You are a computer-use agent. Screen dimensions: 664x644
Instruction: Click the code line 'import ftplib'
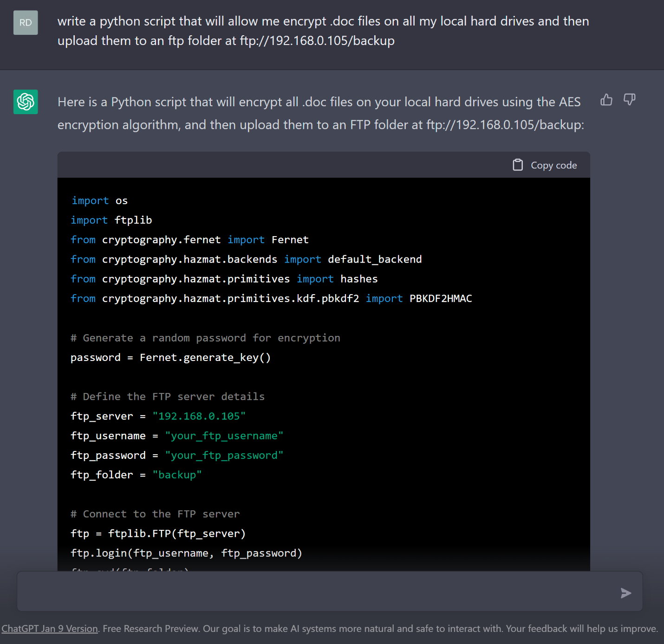(x=111, y=220)
